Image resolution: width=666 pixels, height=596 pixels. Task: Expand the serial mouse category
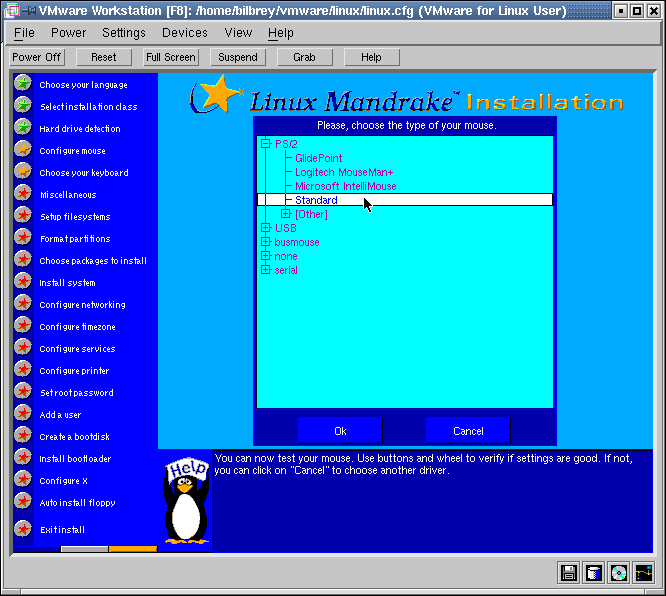click(266, 270)
